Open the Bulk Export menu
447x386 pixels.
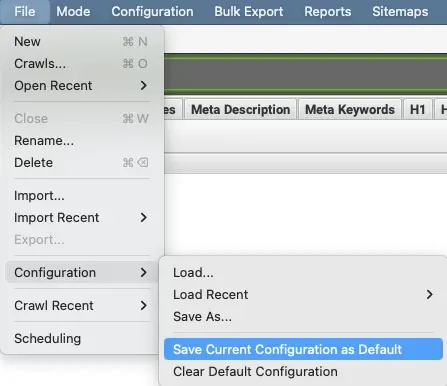(x=249, y=12)
